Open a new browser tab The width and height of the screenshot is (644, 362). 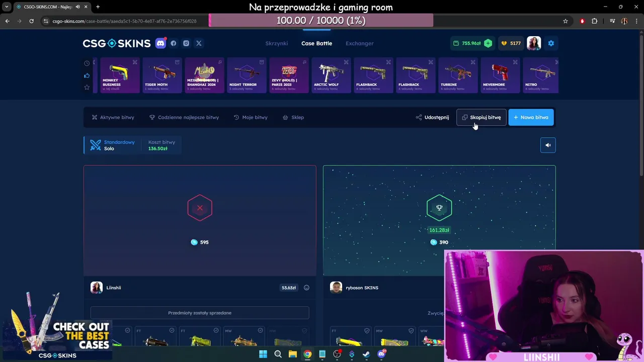click(x=98, y=7)
